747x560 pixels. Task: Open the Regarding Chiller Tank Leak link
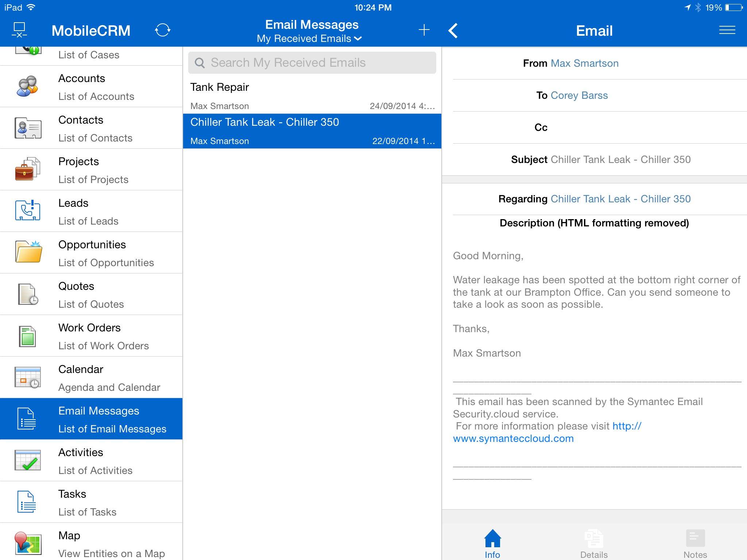click(620, 199)
